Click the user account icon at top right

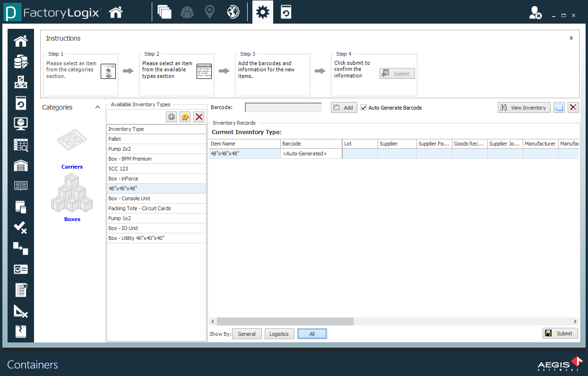(x=535, y=13)
